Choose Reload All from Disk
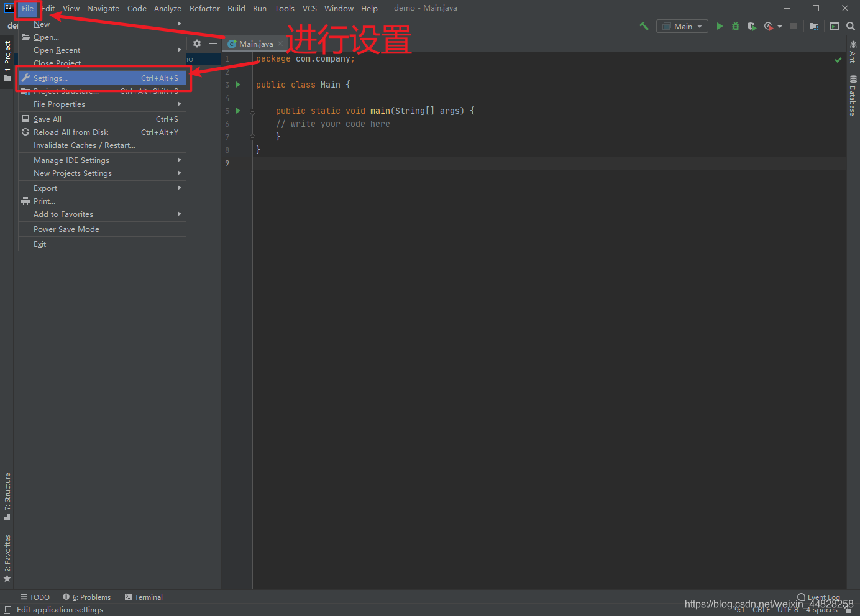This screenshot has width=860, height=616. point(102,132)
